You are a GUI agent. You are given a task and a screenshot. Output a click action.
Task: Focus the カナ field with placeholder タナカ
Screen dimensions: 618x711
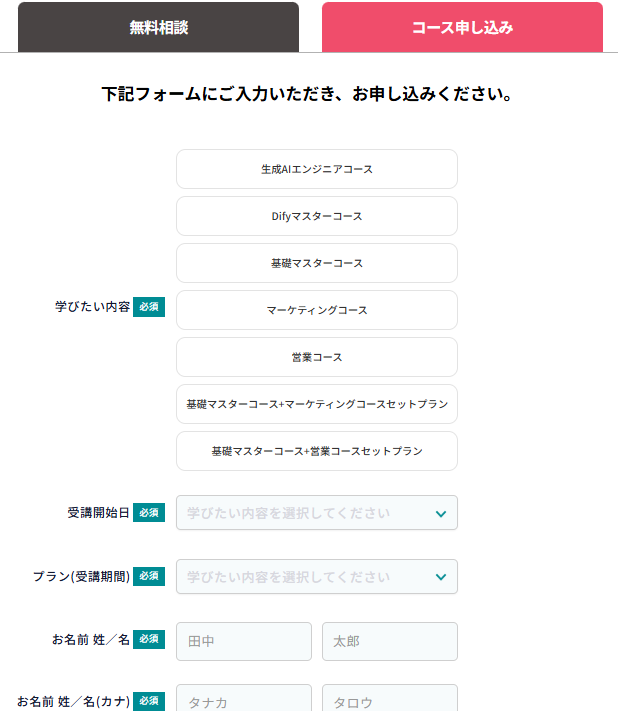pyautogui.click(x=244, y=698)
